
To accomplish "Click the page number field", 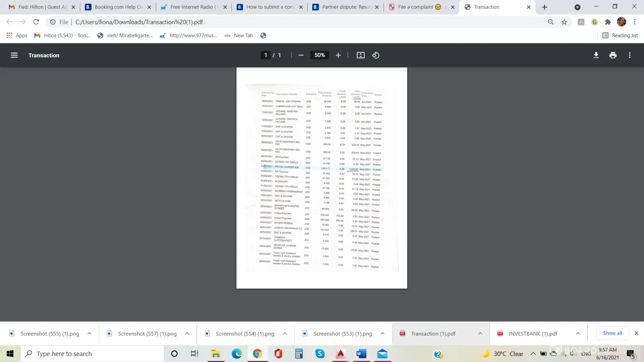I will (265, 55).
